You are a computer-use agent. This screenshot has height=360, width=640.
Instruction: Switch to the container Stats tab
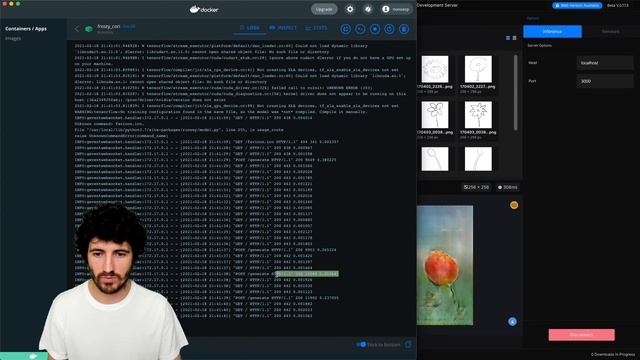316,28
